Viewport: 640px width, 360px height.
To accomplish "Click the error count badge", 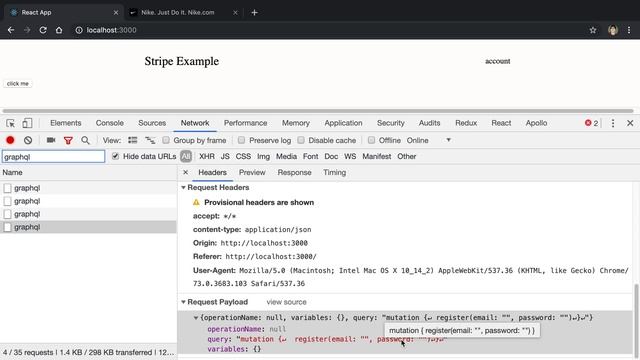I will (591, 123).
